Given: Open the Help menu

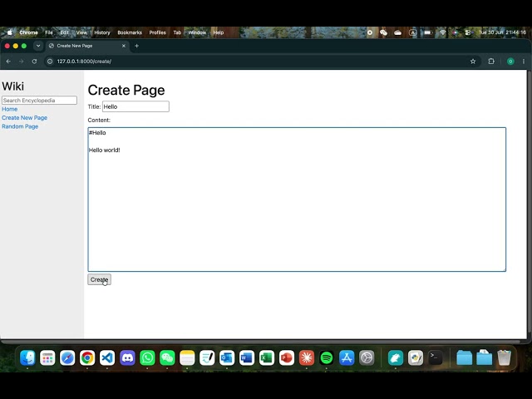Looking at the screenshot, I should [219, 32].
